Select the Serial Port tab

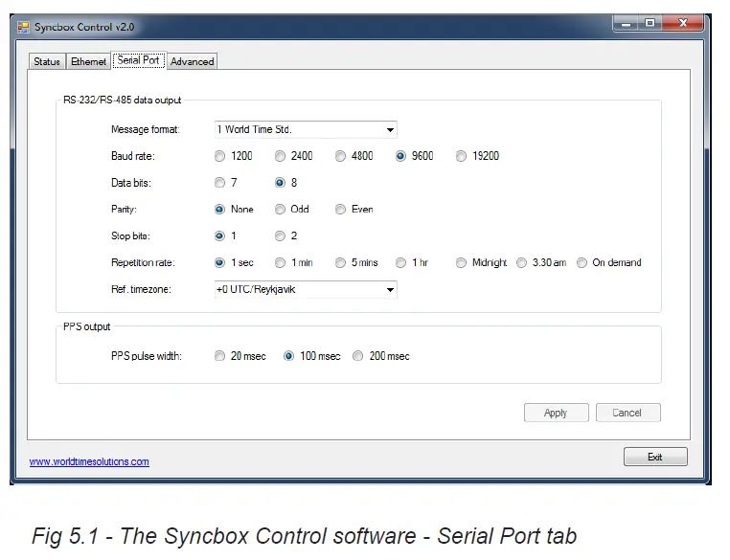point(138,60)
